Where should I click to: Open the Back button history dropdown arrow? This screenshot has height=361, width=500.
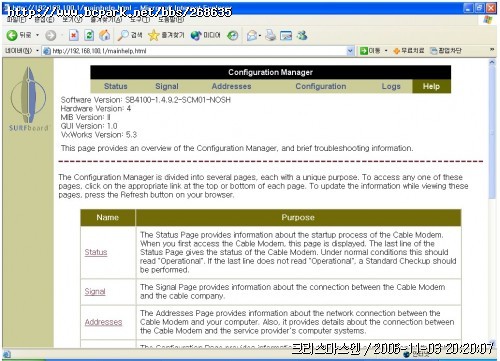point(37,35)
